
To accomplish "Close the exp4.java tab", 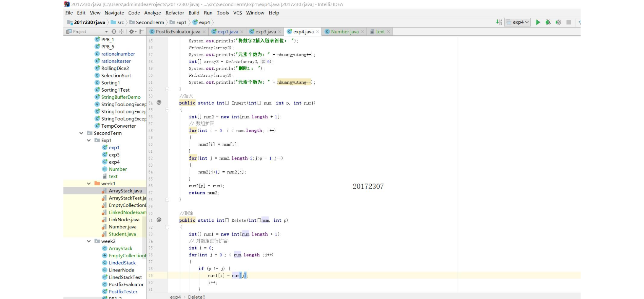I will point(317,32).
